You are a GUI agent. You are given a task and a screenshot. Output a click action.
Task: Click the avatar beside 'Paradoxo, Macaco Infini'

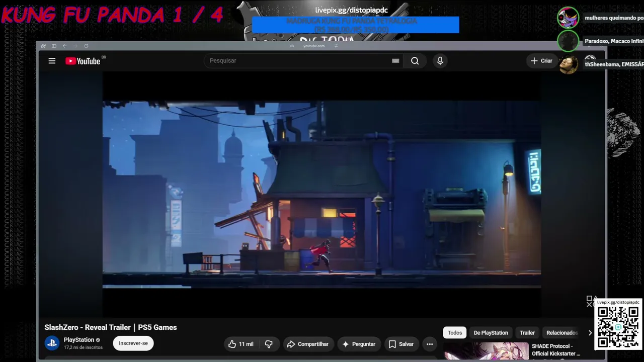click(568, 41)
